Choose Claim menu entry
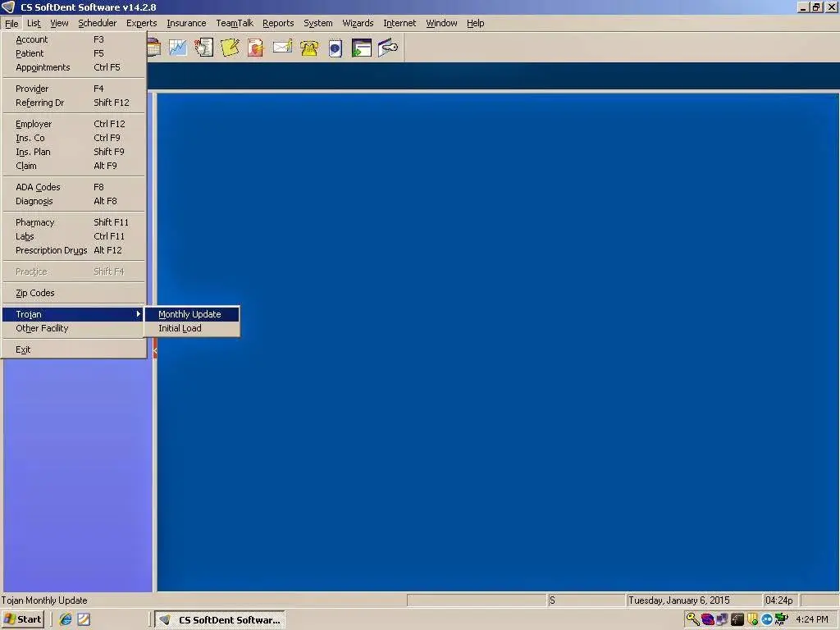 pyautogui.click(x=74, y=166)
